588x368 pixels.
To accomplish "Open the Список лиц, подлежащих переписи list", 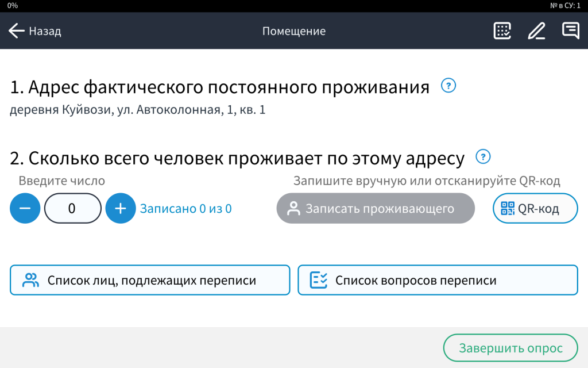I will click(x=149, y=280).
